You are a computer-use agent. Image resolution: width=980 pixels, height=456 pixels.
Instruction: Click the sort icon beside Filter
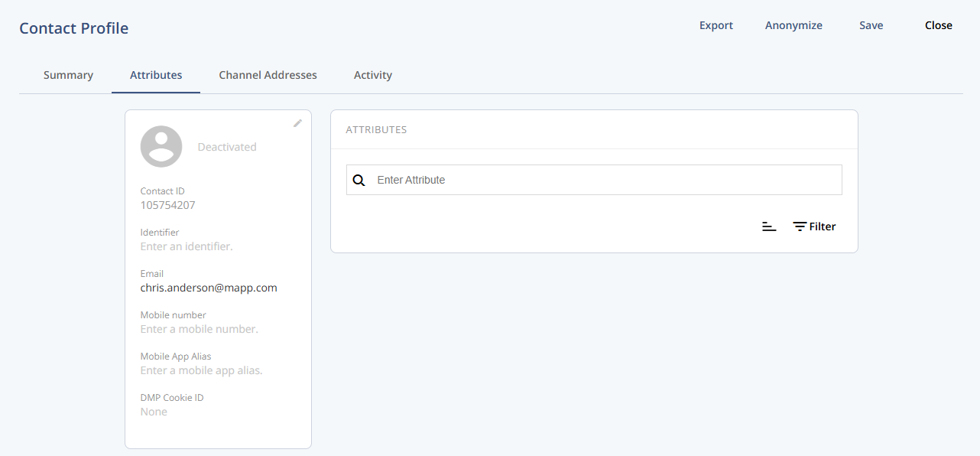click(x=769, y=226)
